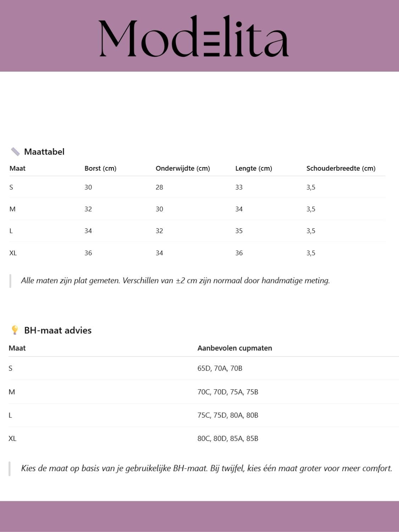Click the note about plat gemeten maten
Viewport: 399px width, 532px height.
tap(175, 281)
